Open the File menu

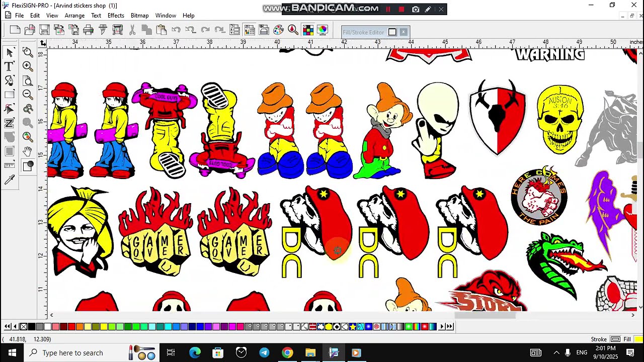click(x=19, y=16)
